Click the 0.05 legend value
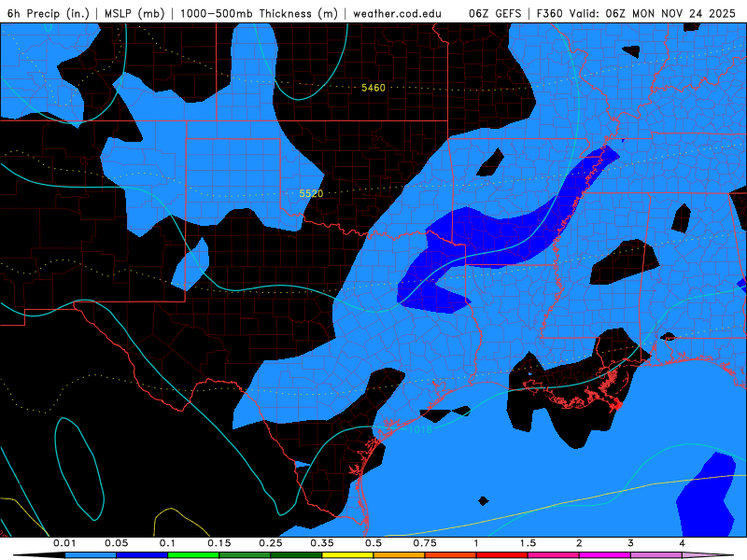The image size is (747, 560). click(x=116, y=543)
